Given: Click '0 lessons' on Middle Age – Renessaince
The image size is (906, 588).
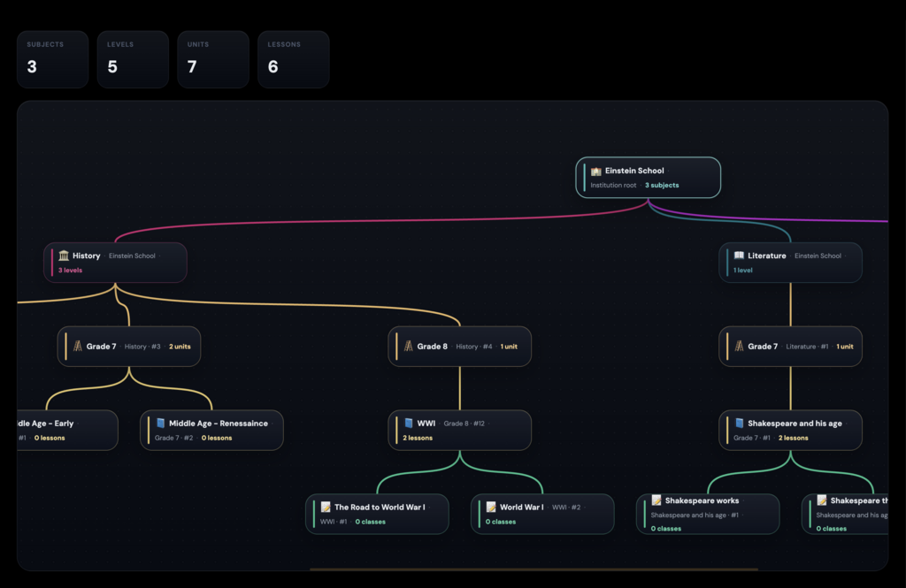Looking at the screenshot, I should 217,438.
